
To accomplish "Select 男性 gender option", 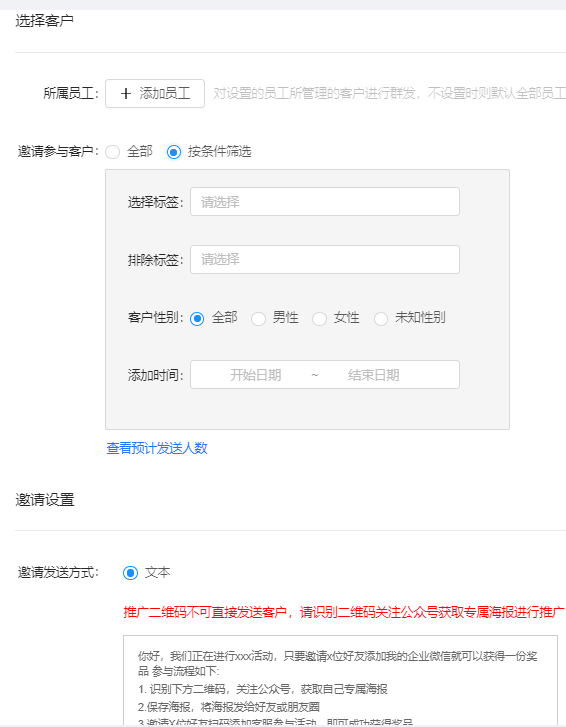I will click(x=258, y=319).
